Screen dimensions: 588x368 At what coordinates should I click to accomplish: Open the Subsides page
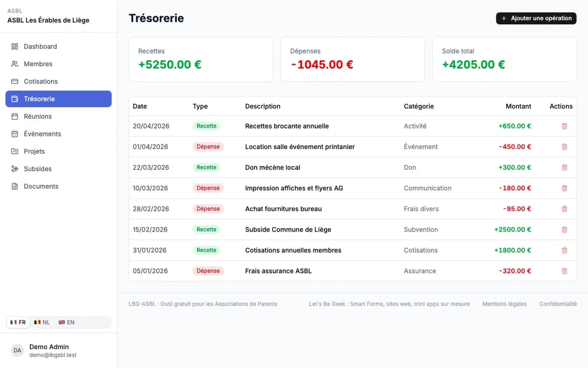[58, 169]
